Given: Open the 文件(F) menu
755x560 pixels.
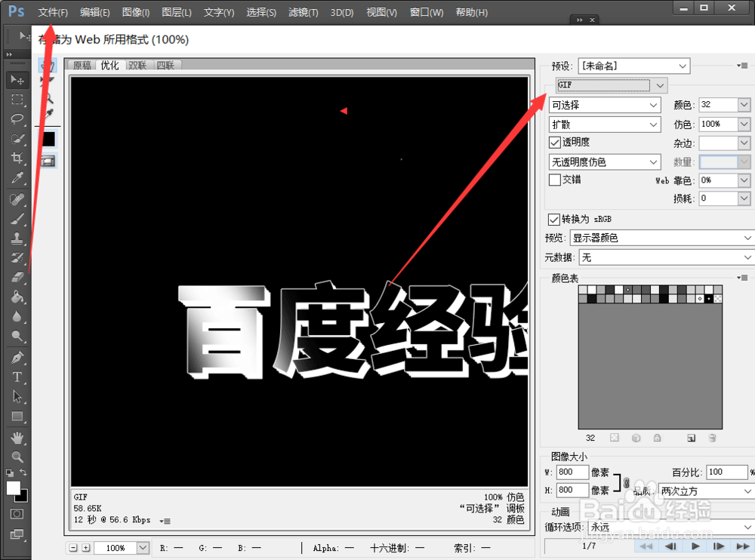Looking at the screenshot, I should click(53, 12).
